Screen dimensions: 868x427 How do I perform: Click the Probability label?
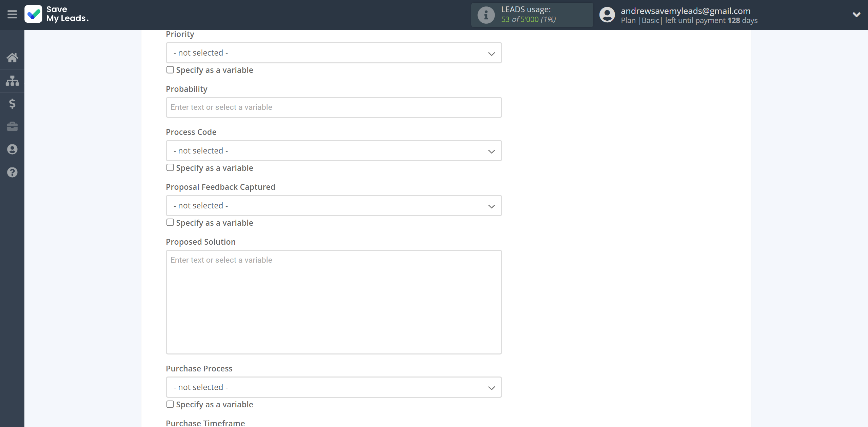point(186,89)
